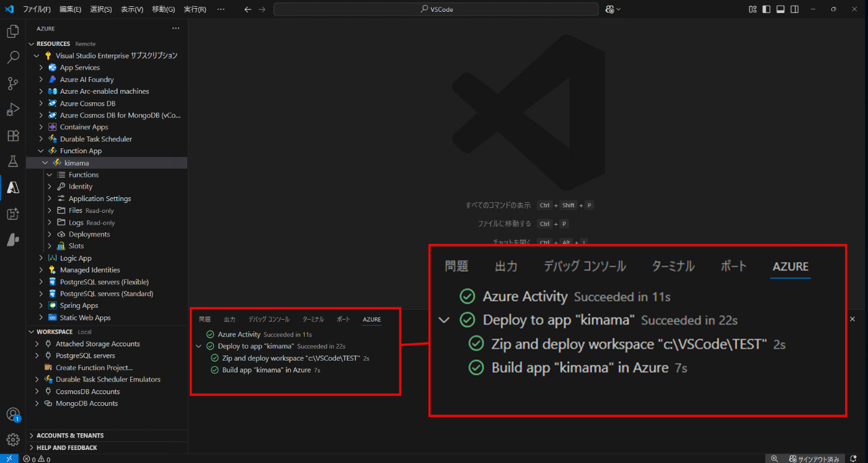
Task: Switch to the 出力 panel tab
Action: pyautogui.click(x=229, y=320)
